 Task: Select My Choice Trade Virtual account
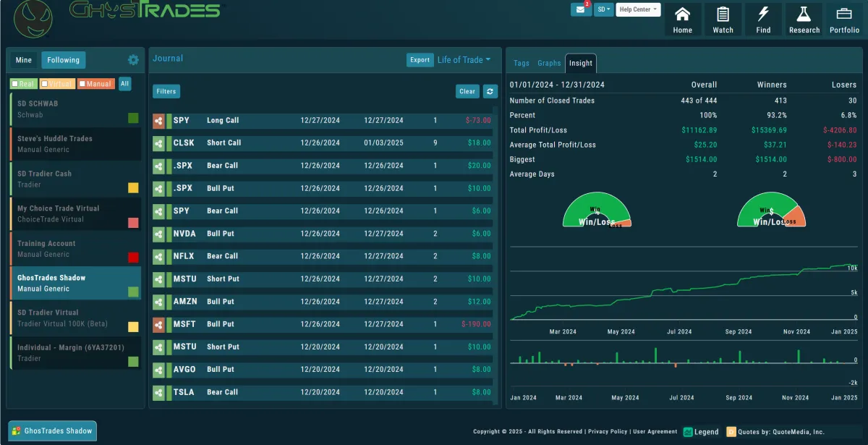click(x=75, y=213)
